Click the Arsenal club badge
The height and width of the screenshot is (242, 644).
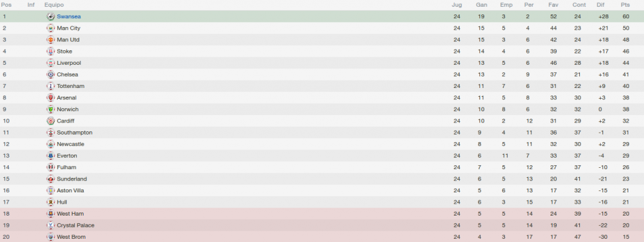[x=50, y=97]
